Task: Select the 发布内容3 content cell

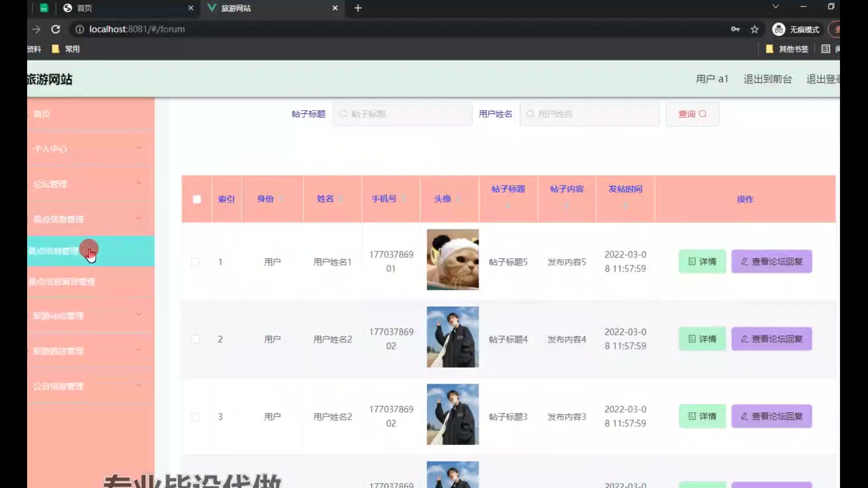Action: pos(566,417)
